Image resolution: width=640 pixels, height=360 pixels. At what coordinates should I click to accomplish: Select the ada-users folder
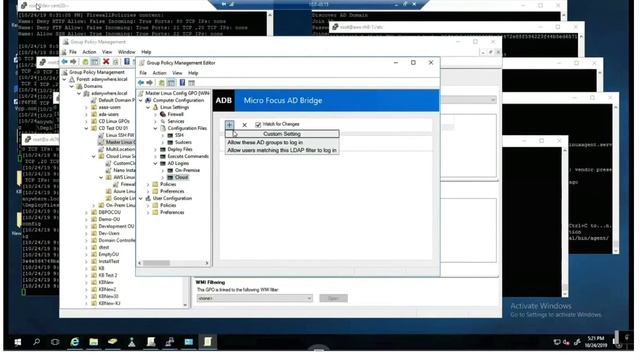pyautogui.click(x=109, y=114)
